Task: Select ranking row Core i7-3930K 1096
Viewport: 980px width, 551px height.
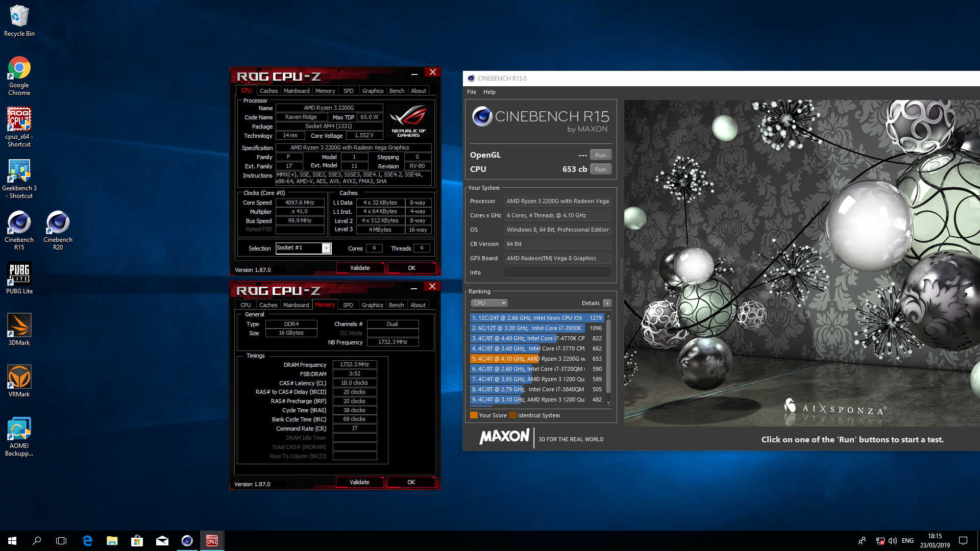Action: pyautogui.click(x=537, y=328)
